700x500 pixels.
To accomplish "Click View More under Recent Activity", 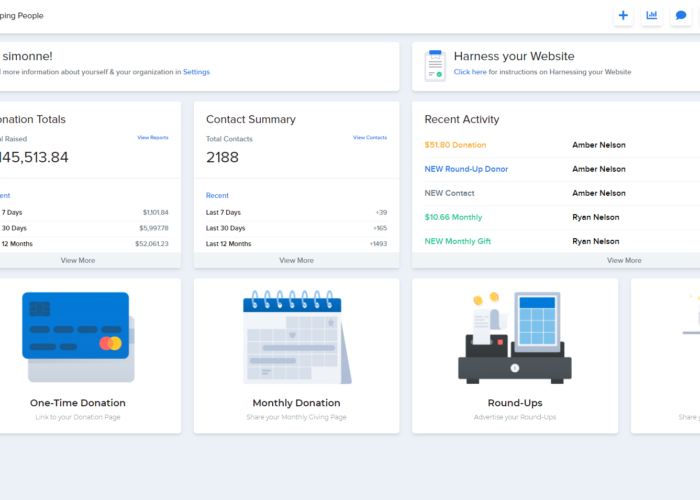I will pyautogui.click(x=624, y=260).
